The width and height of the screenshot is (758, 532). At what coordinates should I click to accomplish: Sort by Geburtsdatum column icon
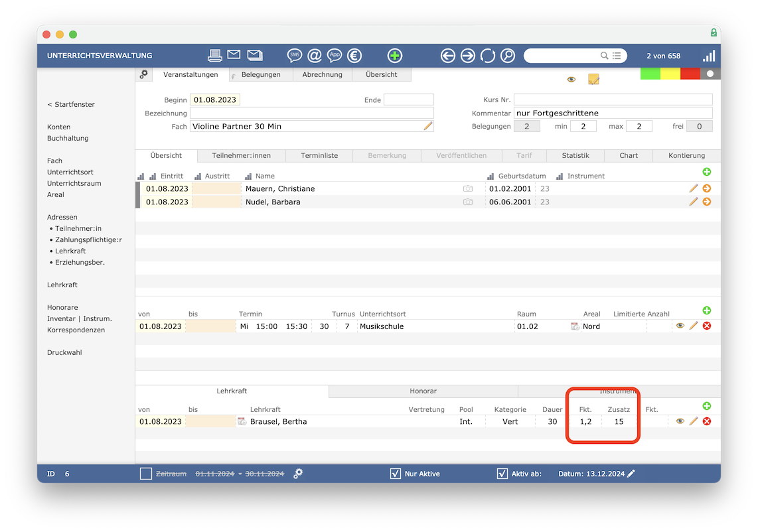[x=491, y=176]
